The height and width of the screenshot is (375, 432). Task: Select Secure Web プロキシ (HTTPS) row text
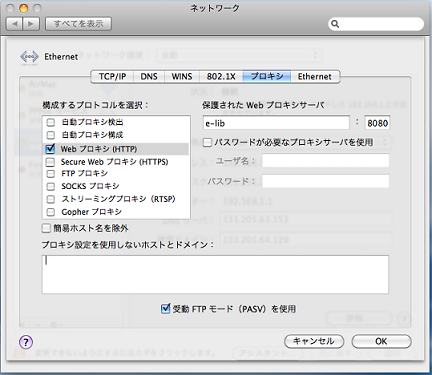pos(114,162)
